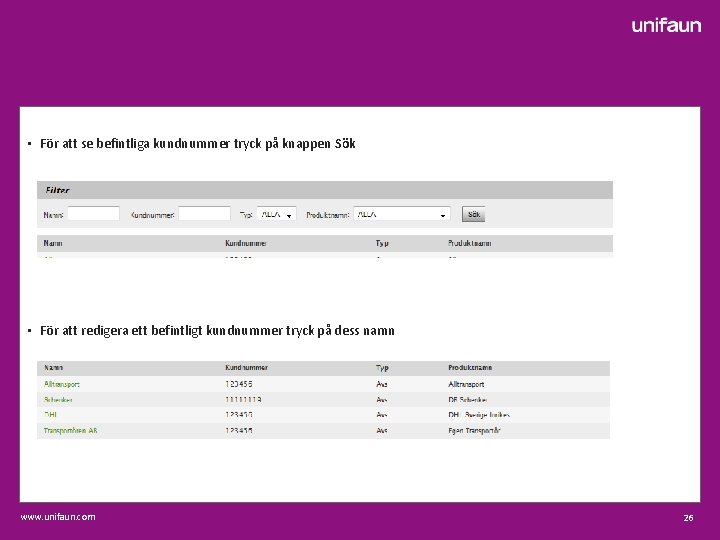Screen dimensions: 720x540
Task: Click Produktnamn column header in lower table
Action: coord(470,368)
